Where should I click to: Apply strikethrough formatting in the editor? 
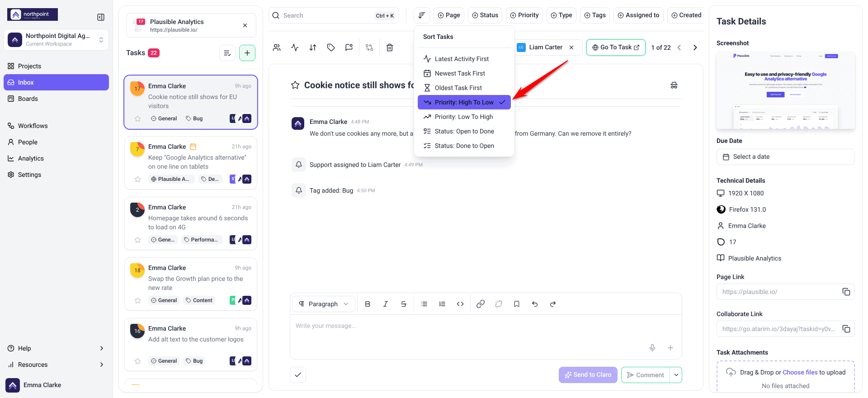tap(404, 304)
